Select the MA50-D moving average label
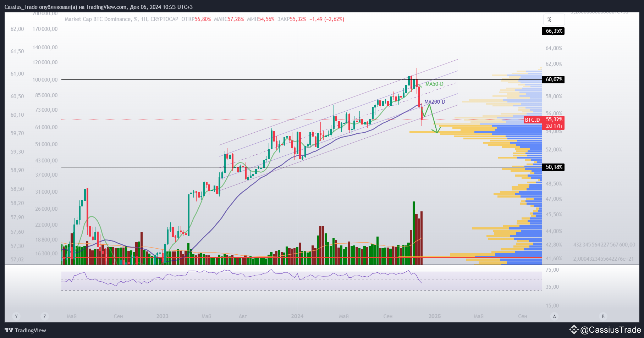 click(x=435, y=84)
